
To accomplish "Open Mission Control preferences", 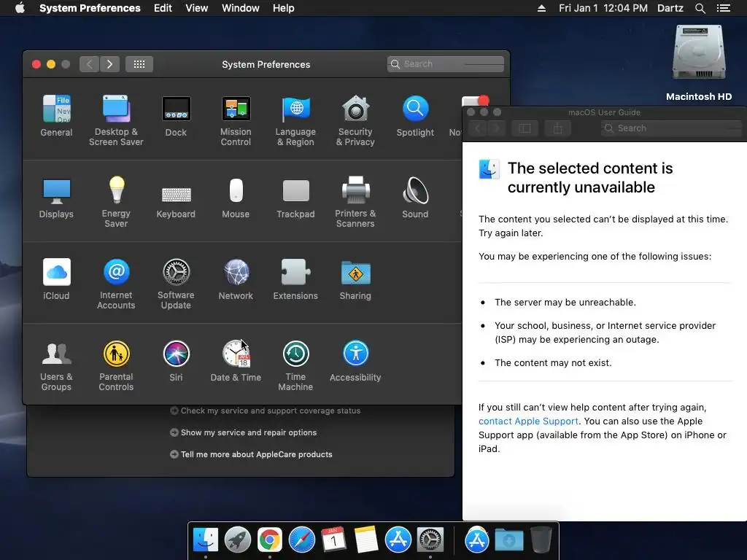I will click(236, 120).
